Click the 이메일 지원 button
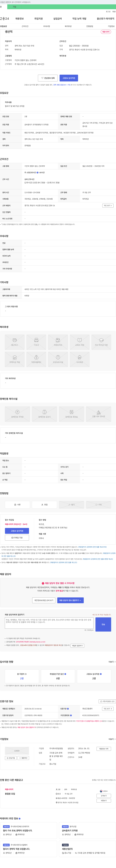Screen dimensions: 116x868 (17, 538)
